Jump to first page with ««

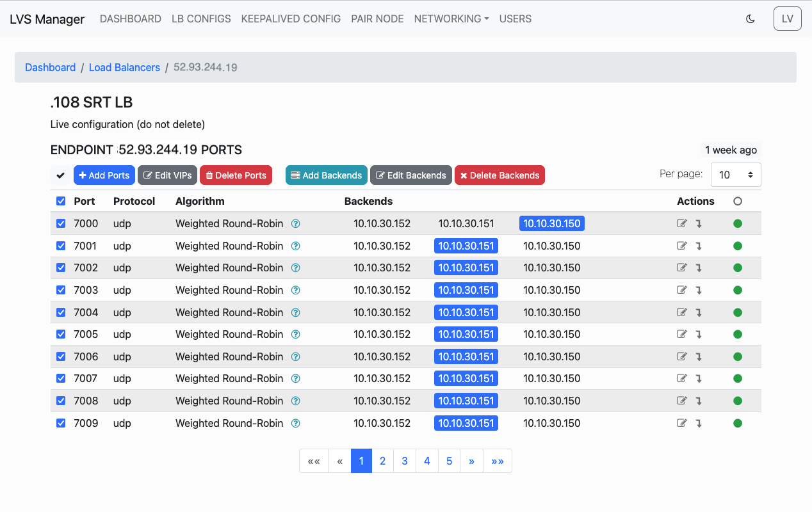pyautogui.click(x=314, y=461)
